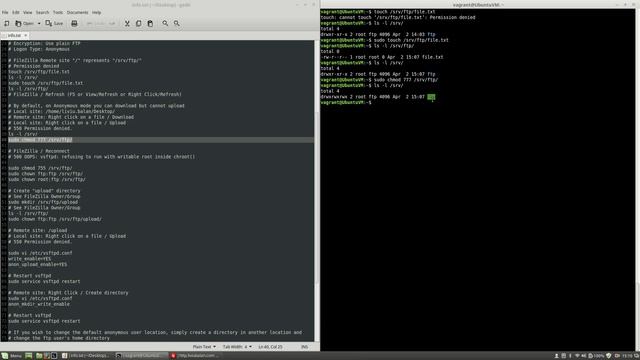640x360 pixels.
Task: Toggle the INS insert mode indicator
Action: tap(304, 347)
